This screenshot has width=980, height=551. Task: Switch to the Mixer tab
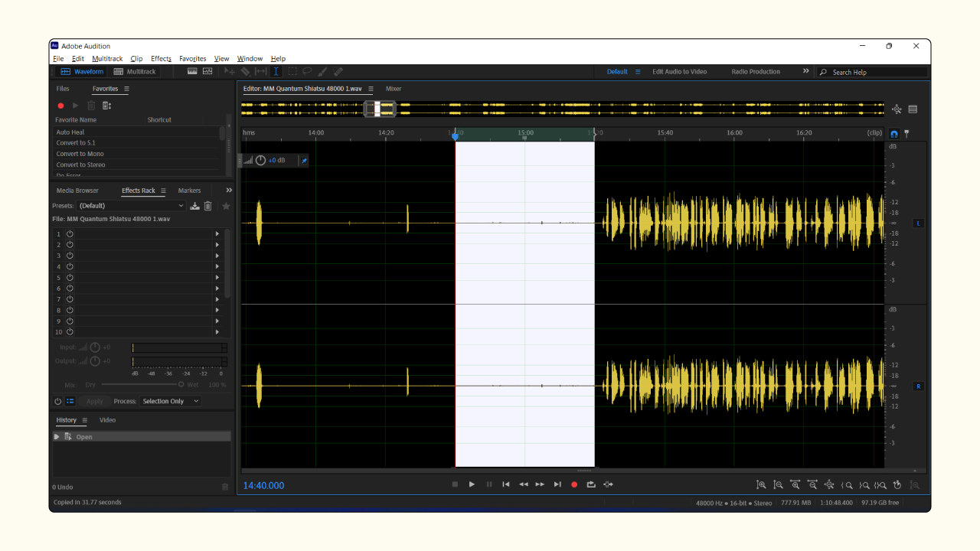[394, 89]
